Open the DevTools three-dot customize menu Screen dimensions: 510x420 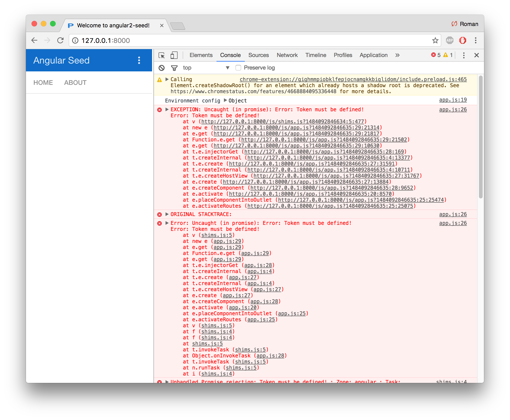[x=464, y=55]
